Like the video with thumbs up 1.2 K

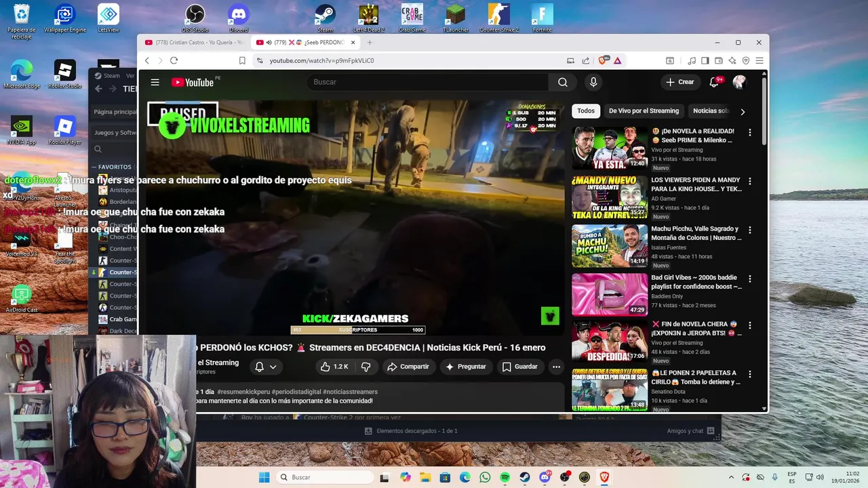335,367
